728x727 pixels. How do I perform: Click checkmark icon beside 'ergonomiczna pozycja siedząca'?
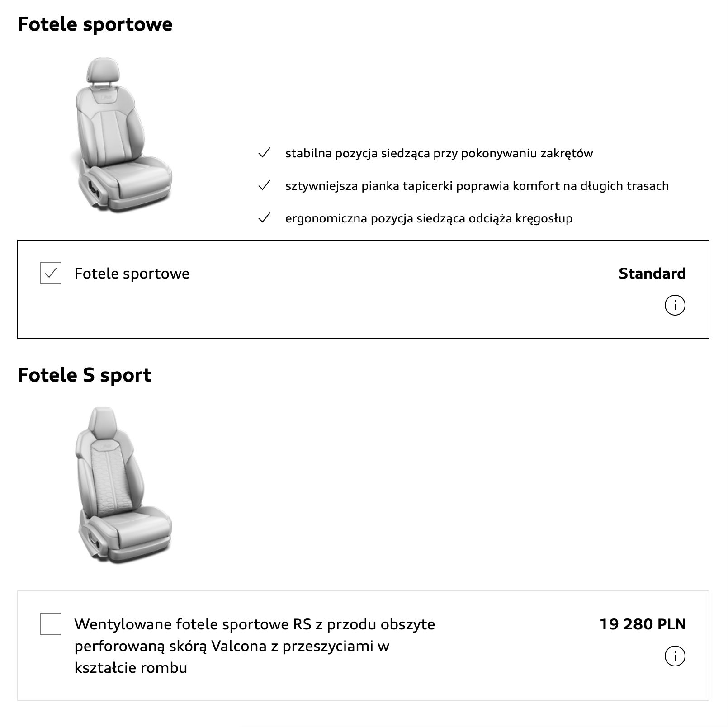coord(264,218)
